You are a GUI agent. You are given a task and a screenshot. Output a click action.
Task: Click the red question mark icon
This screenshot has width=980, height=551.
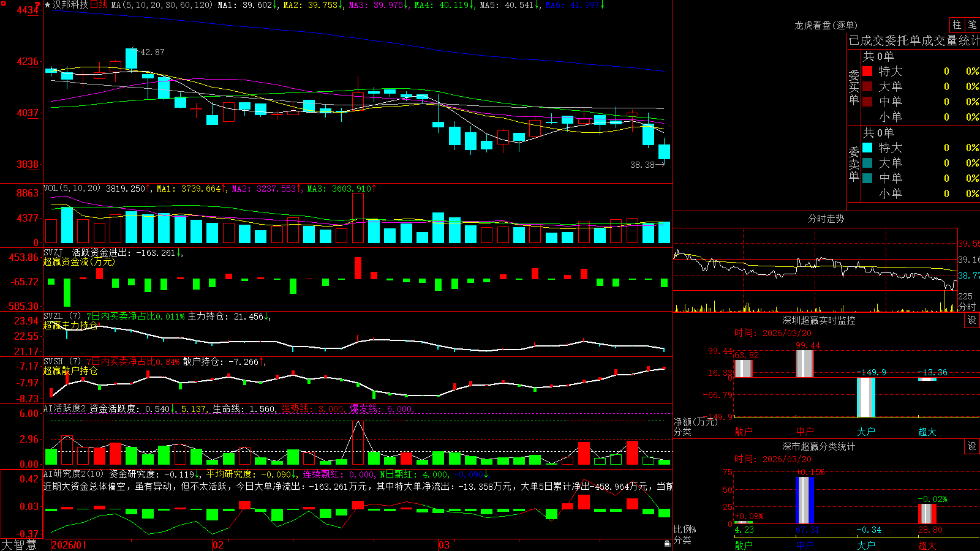(37, 5)
